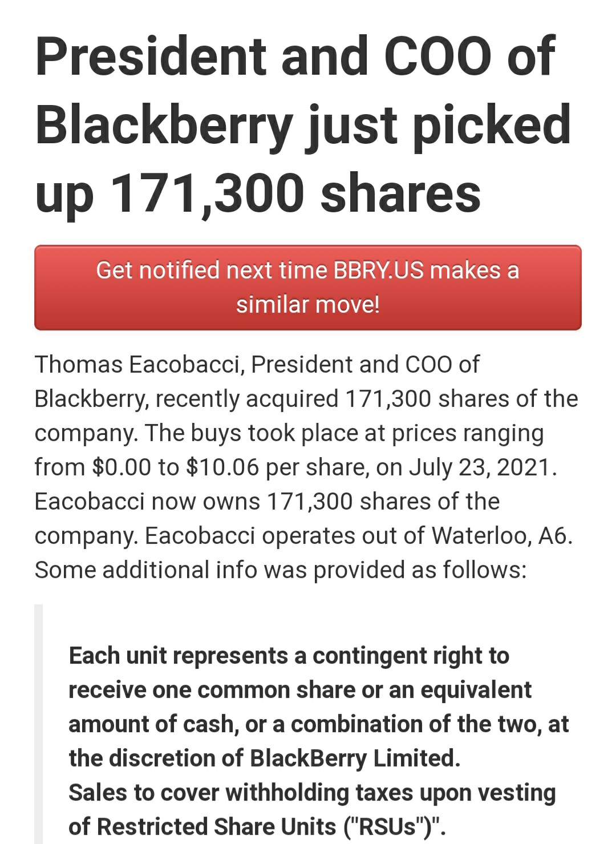Click the July 23, 2021 date
The image size is (616, 844).
pos(483,467)
